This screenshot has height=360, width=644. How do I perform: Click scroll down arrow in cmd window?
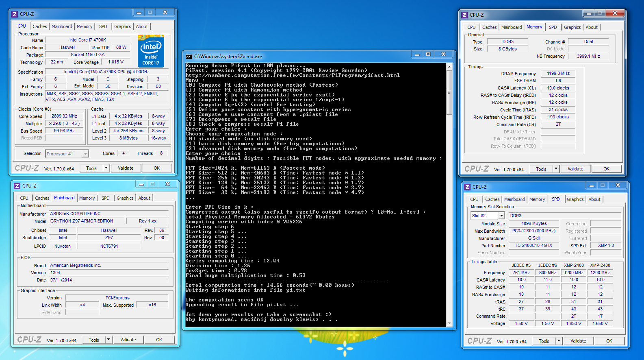pos(449,323)
